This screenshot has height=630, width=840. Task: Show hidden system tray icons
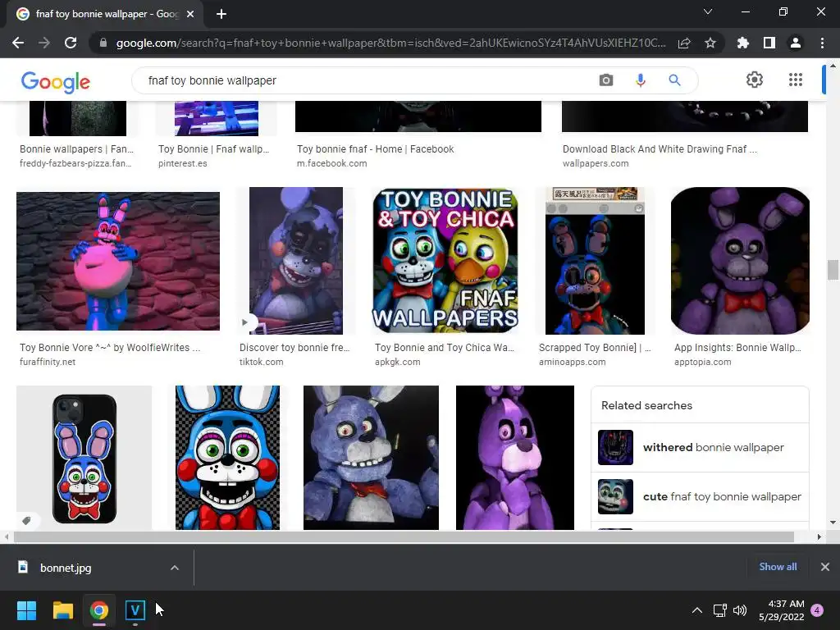click(697, 610)
